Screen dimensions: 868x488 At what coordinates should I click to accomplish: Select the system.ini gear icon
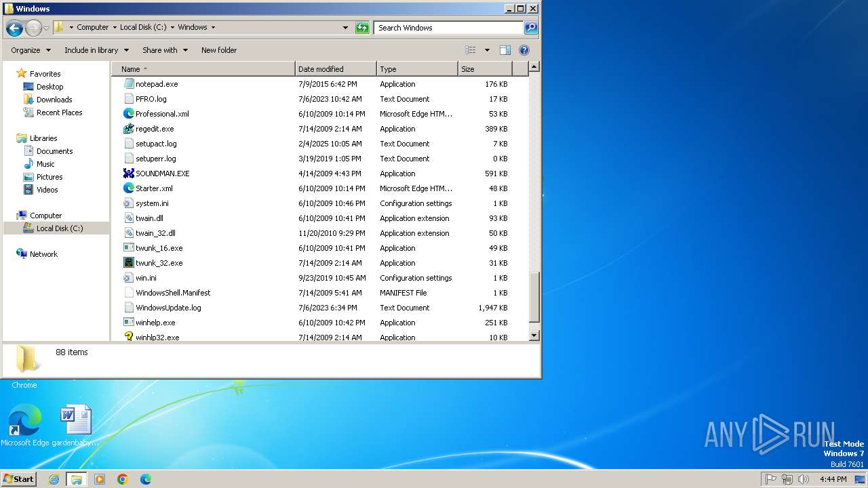(x=129, y=203)
